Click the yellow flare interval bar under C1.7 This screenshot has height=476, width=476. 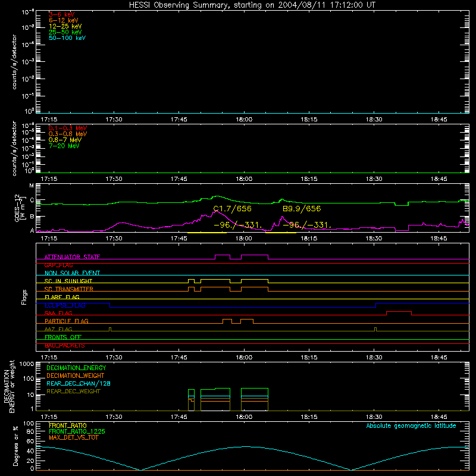207,233
